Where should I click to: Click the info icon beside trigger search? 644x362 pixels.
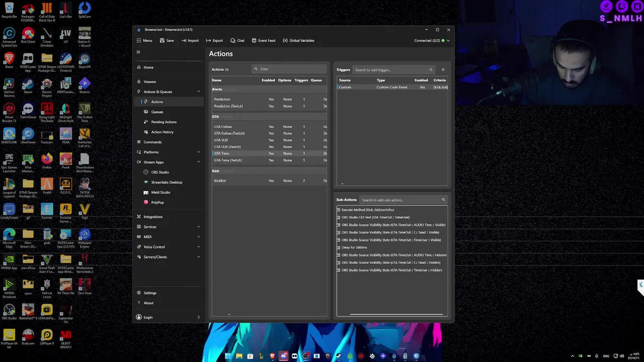click(443, 70)
